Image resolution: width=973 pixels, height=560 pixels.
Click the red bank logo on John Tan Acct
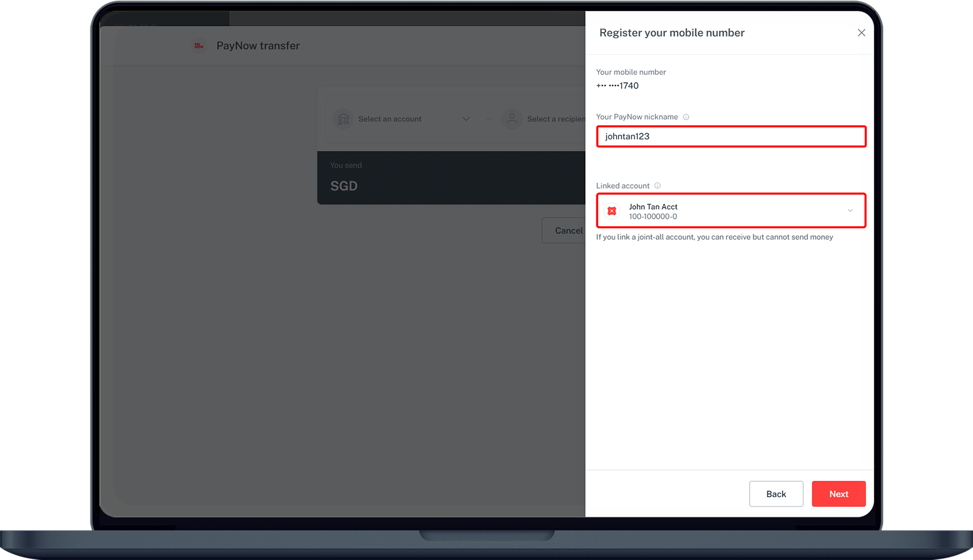[612, 211]
